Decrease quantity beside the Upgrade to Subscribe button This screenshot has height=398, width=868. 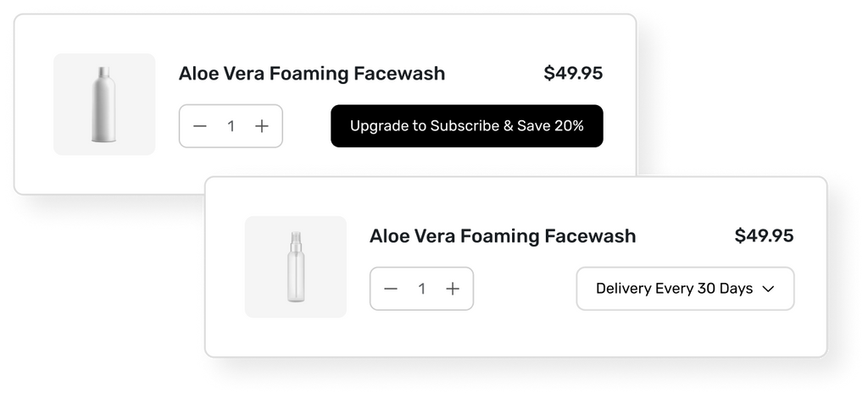coord(200,126)
